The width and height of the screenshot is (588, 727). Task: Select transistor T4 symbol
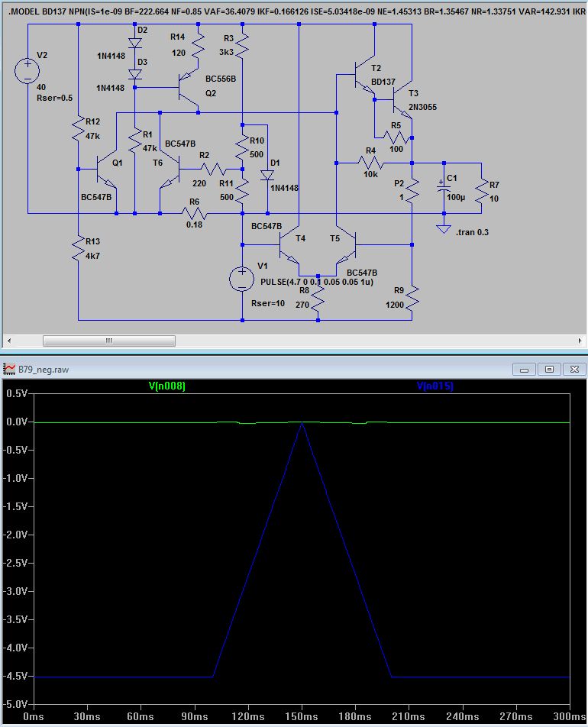pyautogui.click(x=289, y=245)
